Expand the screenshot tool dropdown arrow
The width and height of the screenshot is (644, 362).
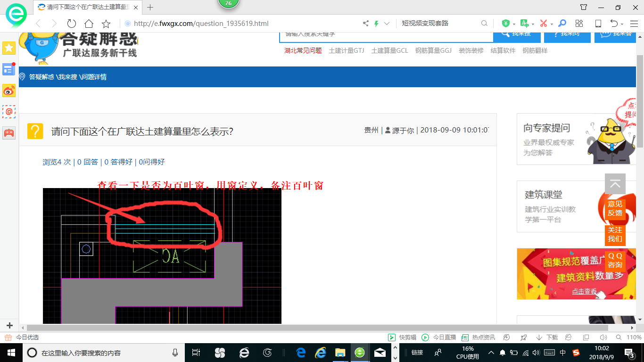[551, 24]
